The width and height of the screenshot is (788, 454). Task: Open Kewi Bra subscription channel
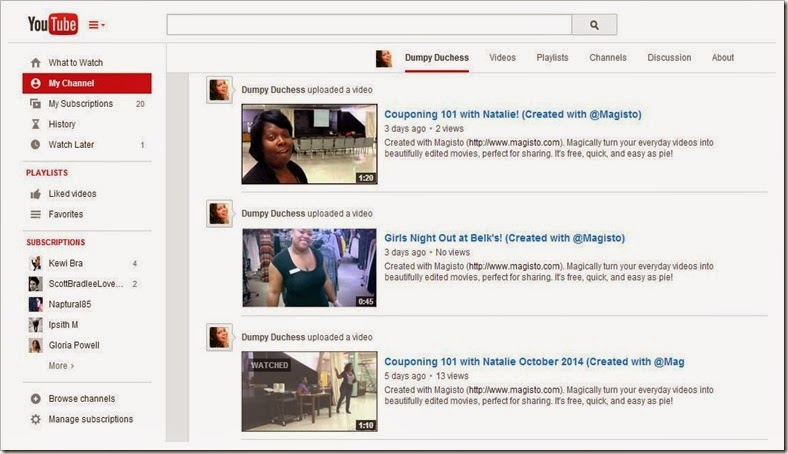click(x=66, y=264)
